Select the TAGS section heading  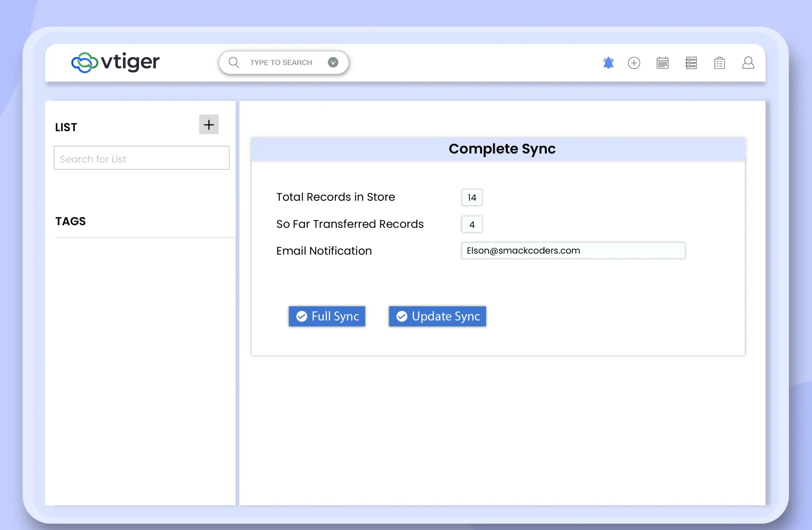tap(71, 221)
